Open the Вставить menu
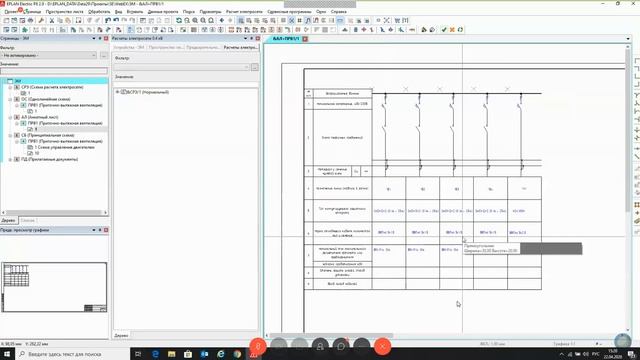This screenshot has width=640, height=360. coord(135,12)
